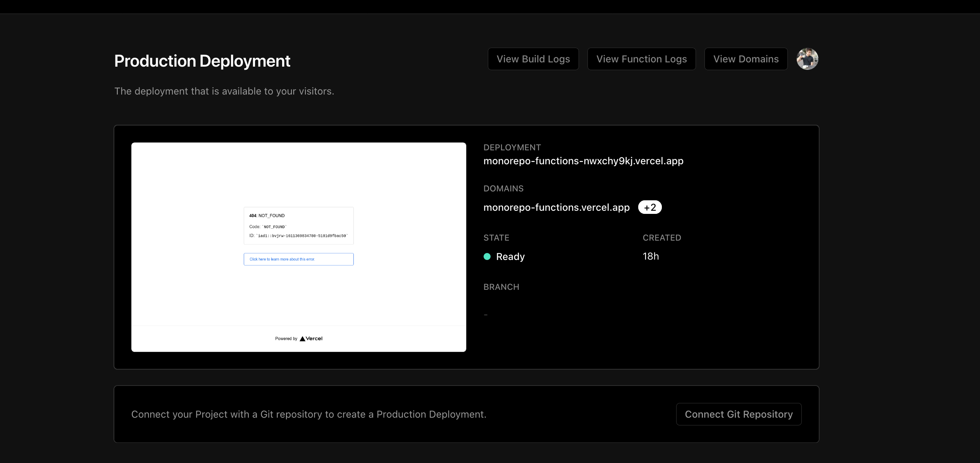The width and height of the screenshot is (980, 463).
Task: Click the DOMAINS label
Action: click(503, 189)
